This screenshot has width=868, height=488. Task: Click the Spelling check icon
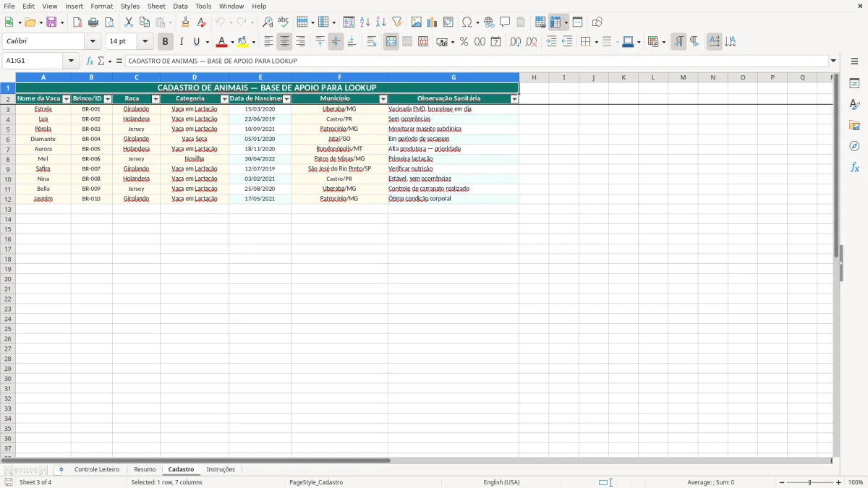pyautogui.click(x=284, y=22)
